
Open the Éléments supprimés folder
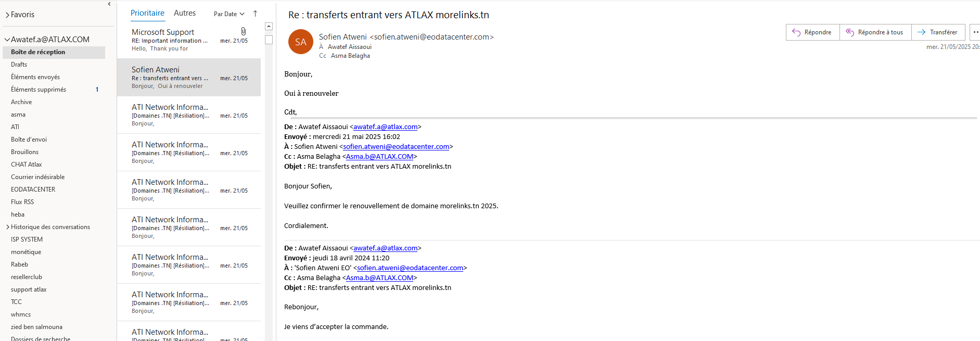(39, 90)
